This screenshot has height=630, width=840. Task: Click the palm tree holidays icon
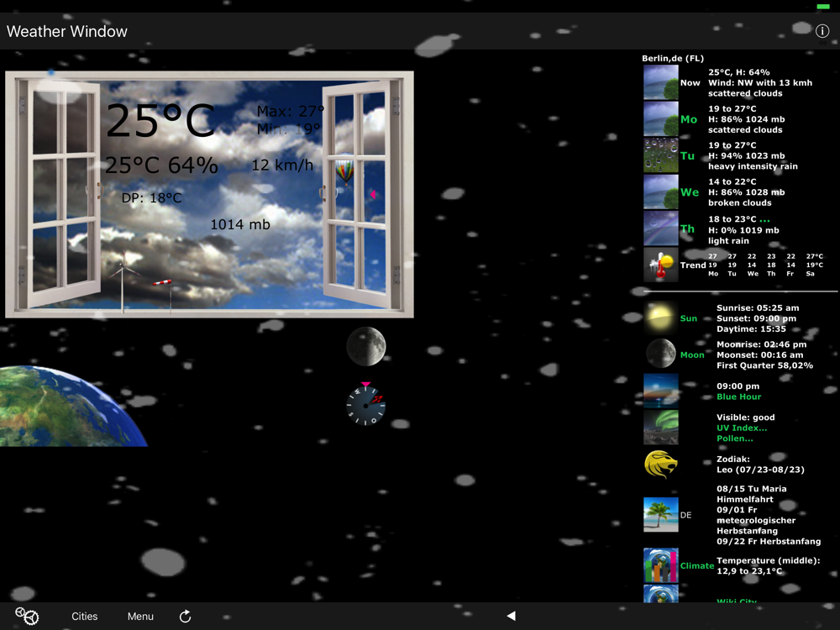coord(660,515)
